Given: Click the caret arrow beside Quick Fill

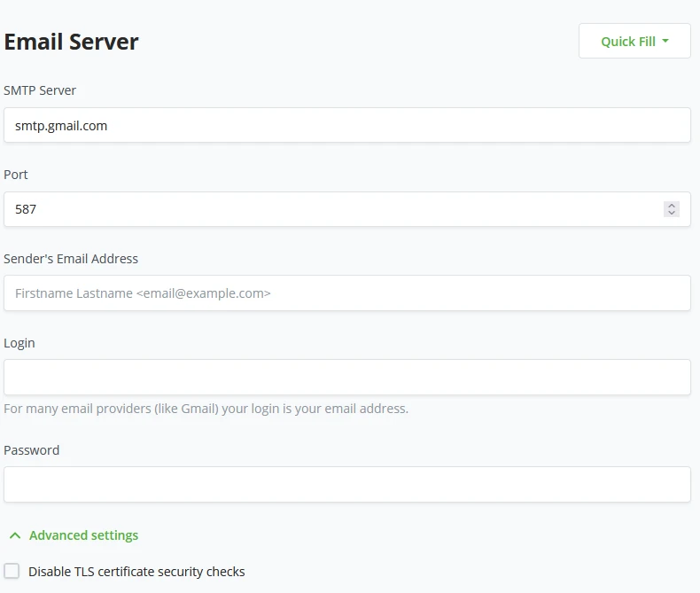Looking at the screenshot, I should (665, 41).
